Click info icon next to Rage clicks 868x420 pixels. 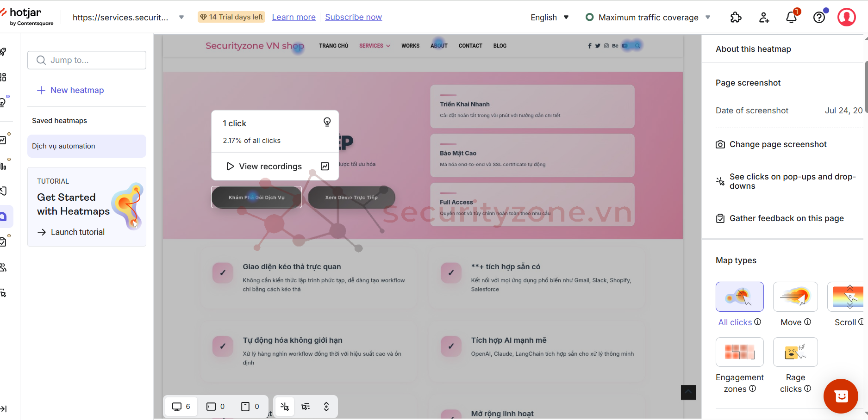807,389
